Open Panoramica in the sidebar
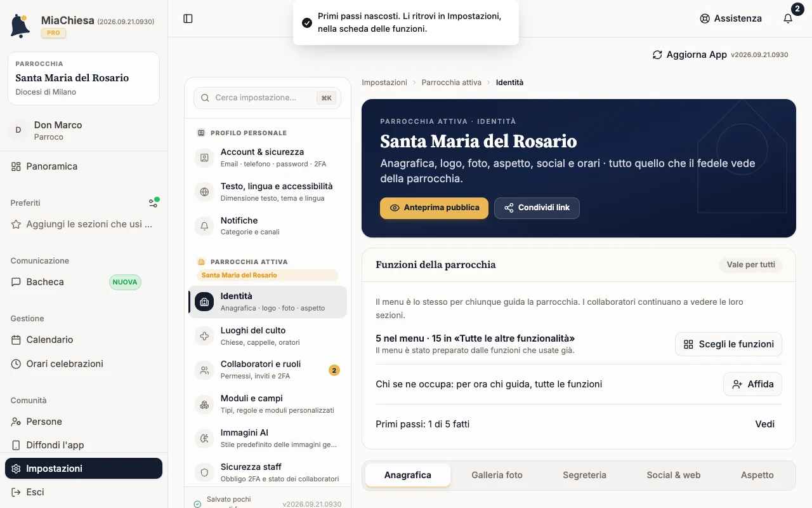 (84, 166)
